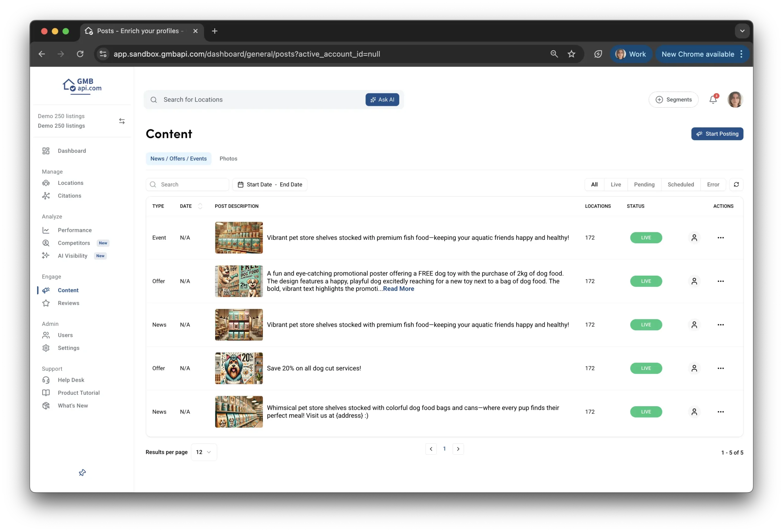783x532 pixels.
Task: Click the user icon on dog cut offer row
Action: click(694, 368)
